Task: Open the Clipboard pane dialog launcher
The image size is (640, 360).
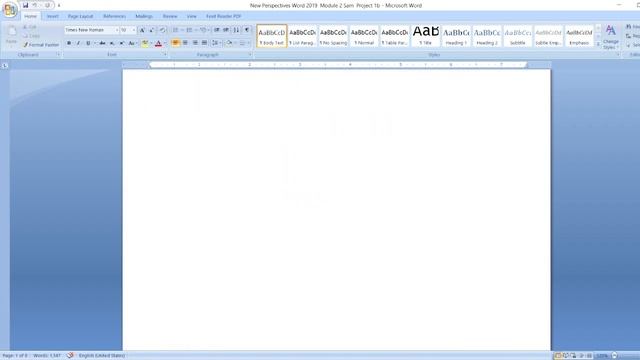Action: (58, 54)
